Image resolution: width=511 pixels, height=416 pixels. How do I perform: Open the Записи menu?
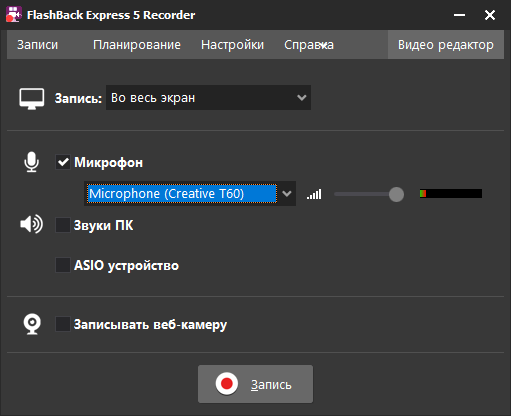click(37, 45)
